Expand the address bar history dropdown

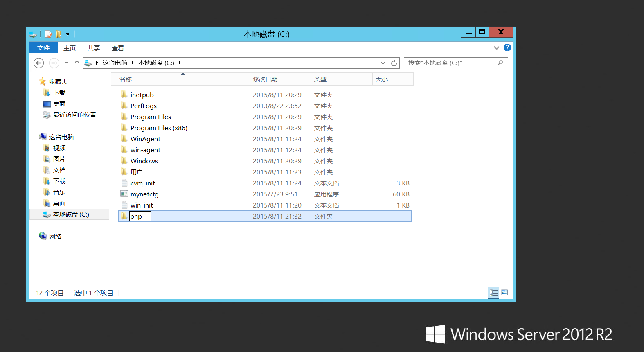(x=383, y=63)
